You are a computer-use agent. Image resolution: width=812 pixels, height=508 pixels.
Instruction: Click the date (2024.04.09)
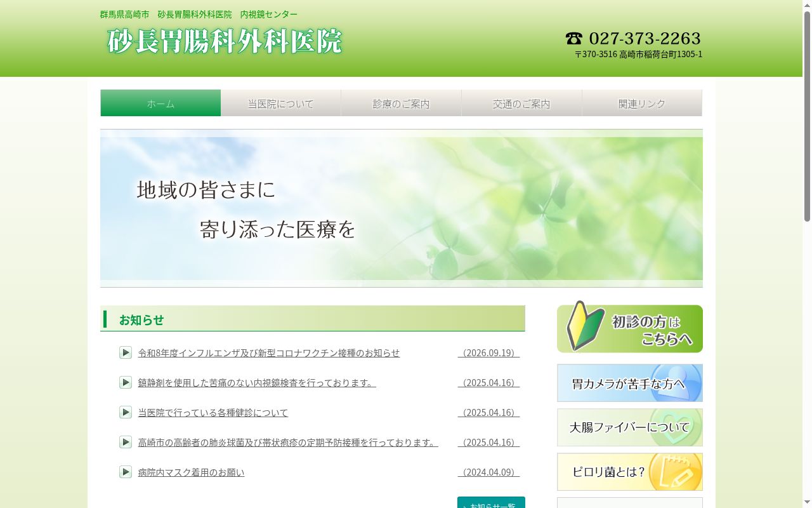click(x=488, y=472)
